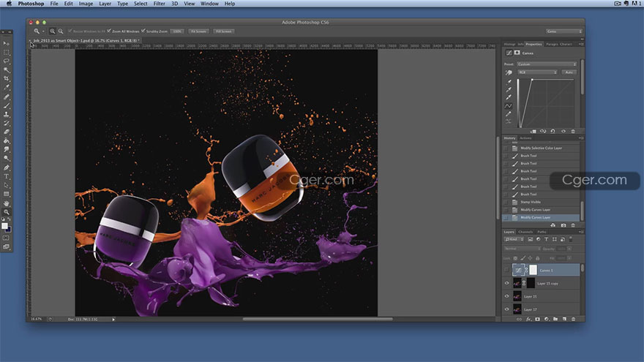This screenshot has width=644, height=362.
Task: Hide Layer 15 copy
Action: pyautogui.click(x=506, y=283)
